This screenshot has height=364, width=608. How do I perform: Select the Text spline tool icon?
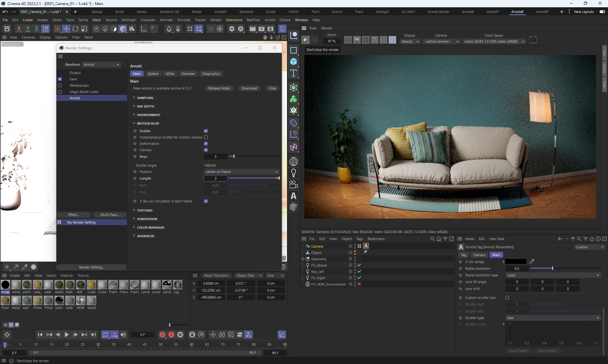(294, 73)
